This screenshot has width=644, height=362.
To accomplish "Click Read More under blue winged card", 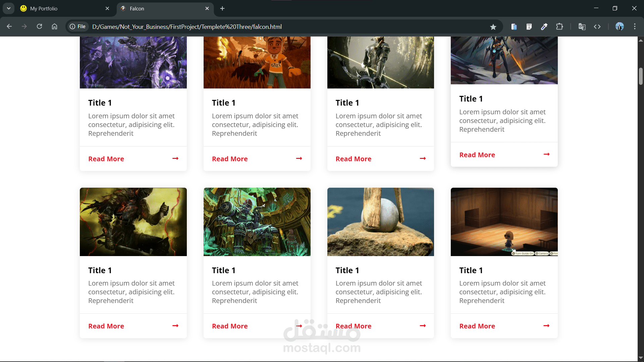I will pyautogui.click(x=477, y=155).
